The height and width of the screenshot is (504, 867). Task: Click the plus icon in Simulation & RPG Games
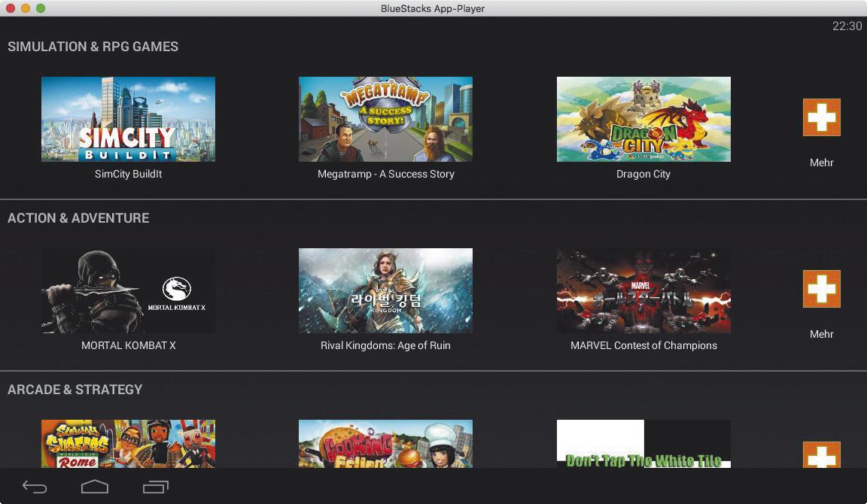822,117
